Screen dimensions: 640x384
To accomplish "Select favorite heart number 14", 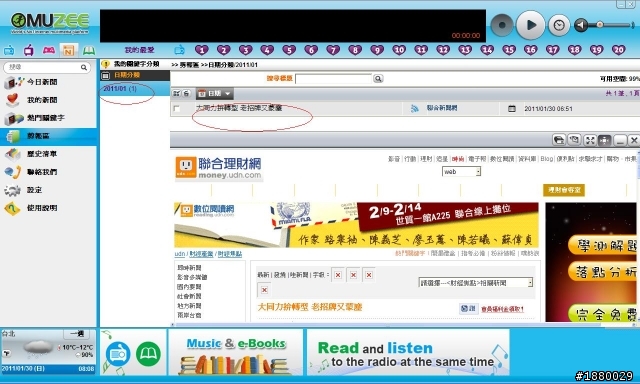I will click(487, 50).
